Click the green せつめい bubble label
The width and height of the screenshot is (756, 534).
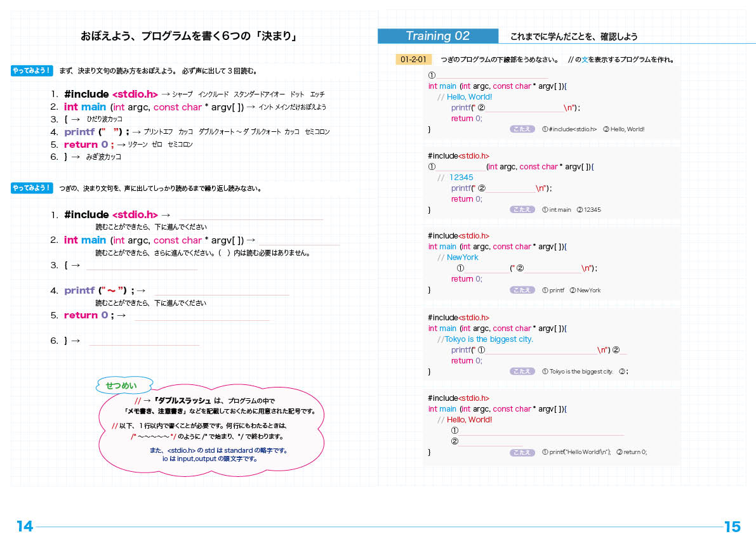click(x=124, y=385)
